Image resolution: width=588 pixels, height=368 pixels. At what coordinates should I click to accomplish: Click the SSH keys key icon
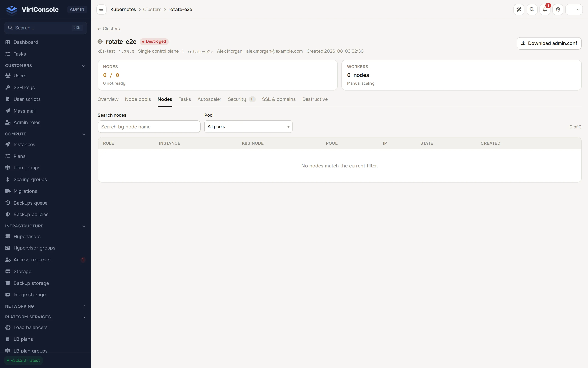(8, 87)
